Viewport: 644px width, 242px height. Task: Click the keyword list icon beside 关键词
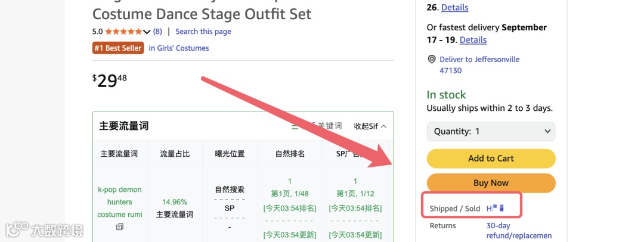pos(295,126)
